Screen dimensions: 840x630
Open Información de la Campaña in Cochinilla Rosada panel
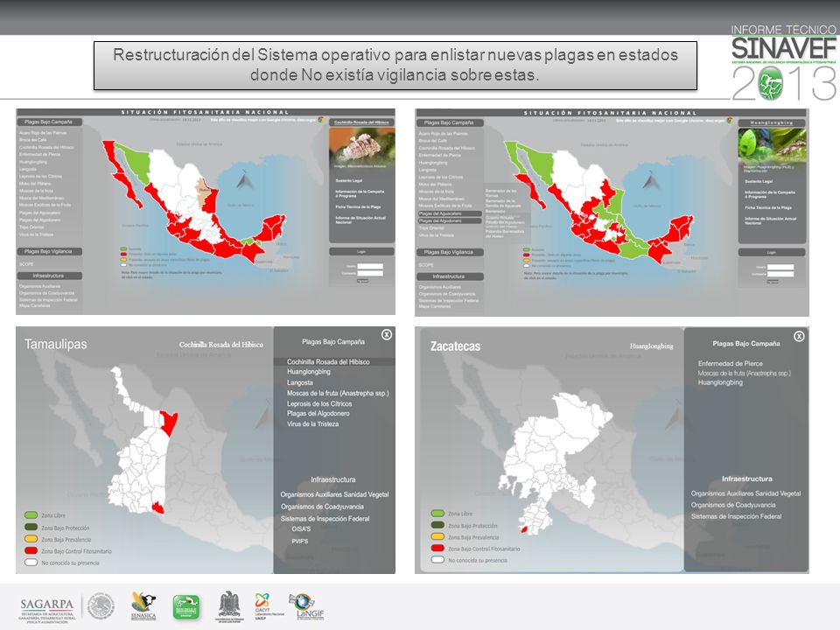pyautogui.click(x=360, y=193)
